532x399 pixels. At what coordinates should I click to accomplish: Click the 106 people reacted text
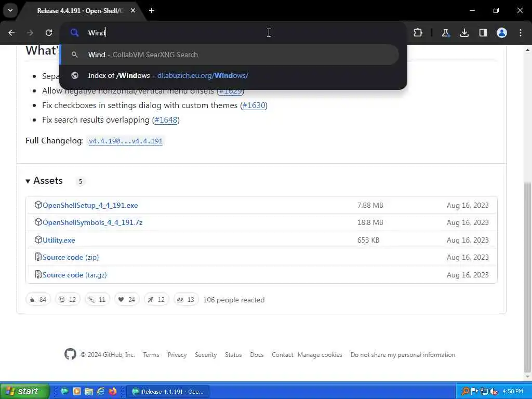click(x=234, y=300)
